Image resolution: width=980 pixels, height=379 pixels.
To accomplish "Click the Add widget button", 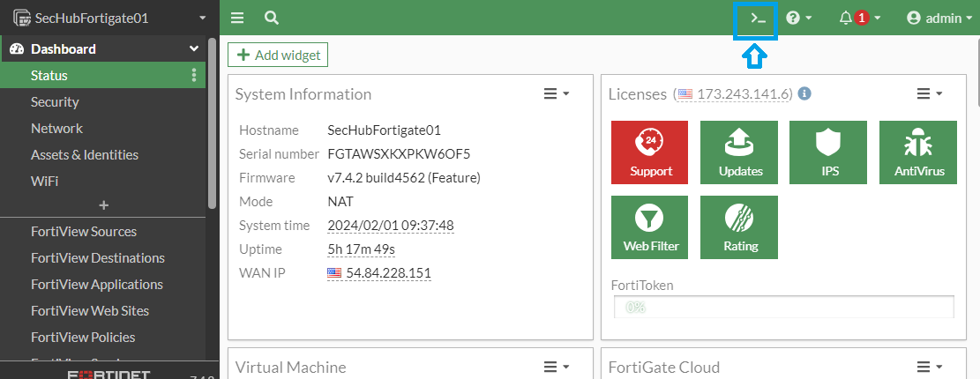I will click(278, 55).
